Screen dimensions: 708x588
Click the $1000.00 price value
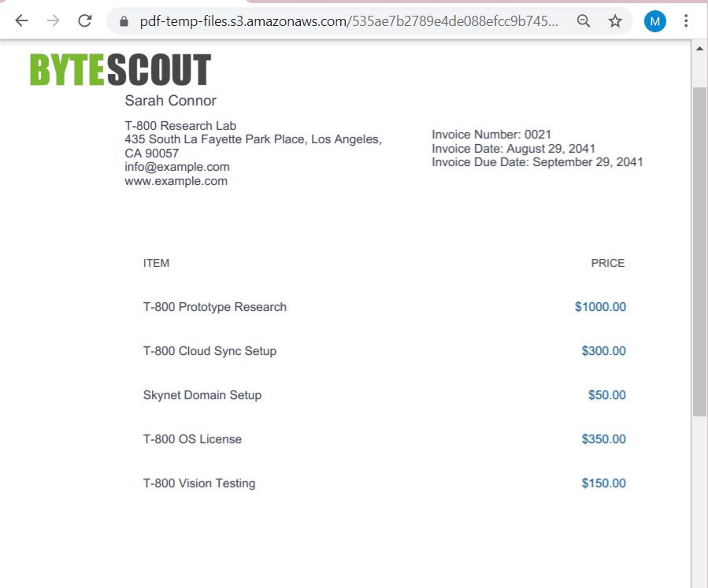coord(600,307)
